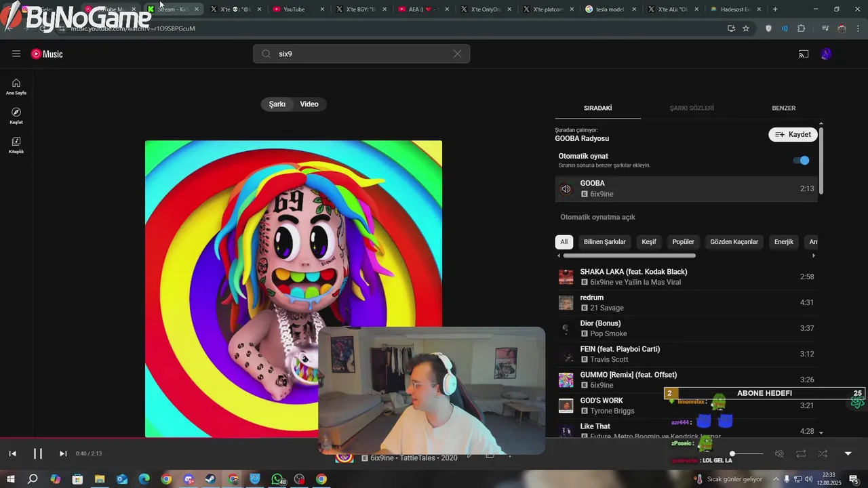Viewport: 868px width, 488px height.
Task: Click the chips horizontal scrollbar
Action: [629, 256]
